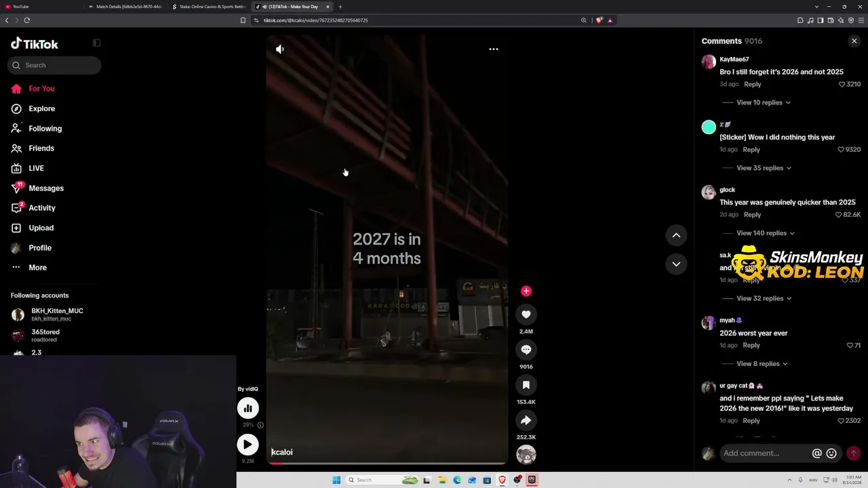This screenshot has height=488, width=868.
Task: Go back in the browser
Action: point(7,20)
